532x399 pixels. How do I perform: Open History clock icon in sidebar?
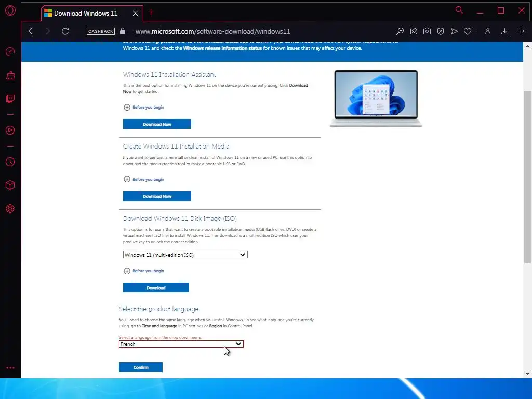point(10,162)
